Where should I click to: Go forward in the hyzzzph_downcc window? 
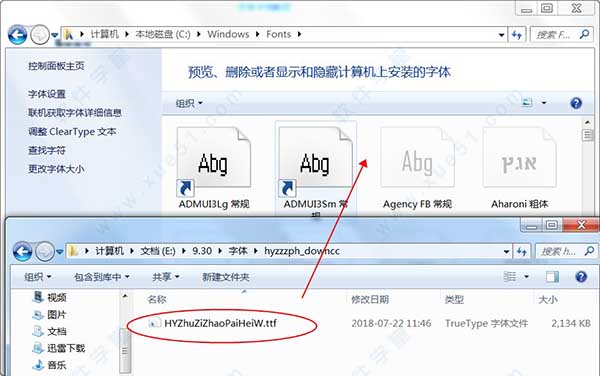click(45, 252)
